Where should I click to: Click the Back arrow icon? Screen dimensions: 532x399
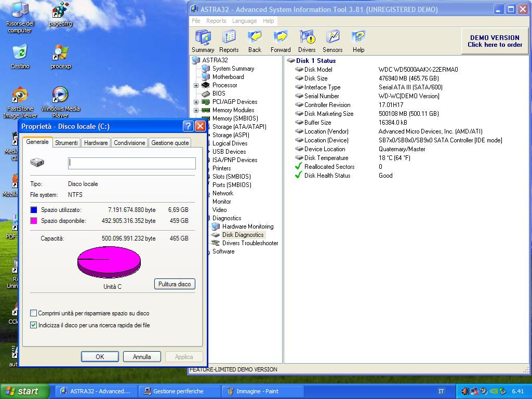[255, 38]
